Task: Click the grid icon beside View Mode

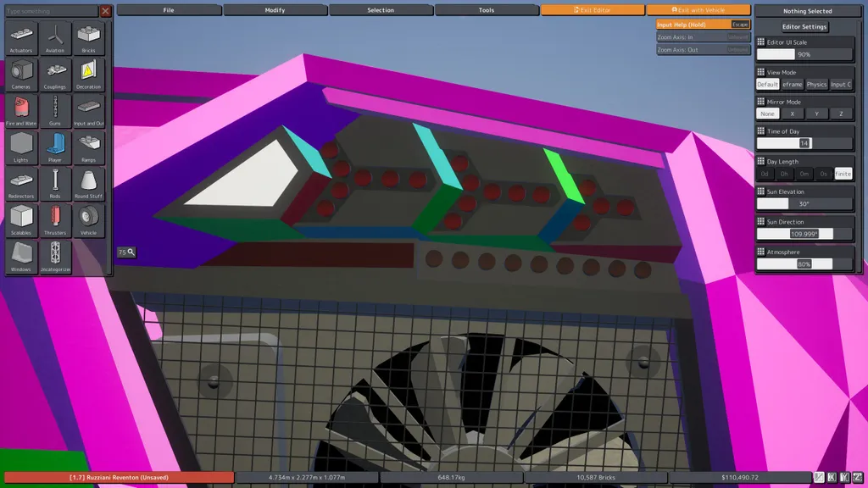Action: click(x=760, y=72)
